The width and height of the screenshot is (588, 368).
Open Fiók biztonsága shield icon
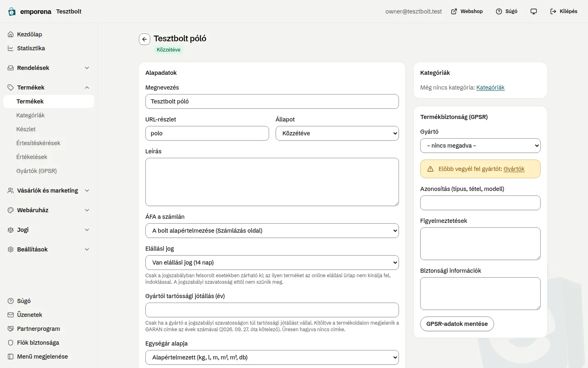tap(11, 343)
